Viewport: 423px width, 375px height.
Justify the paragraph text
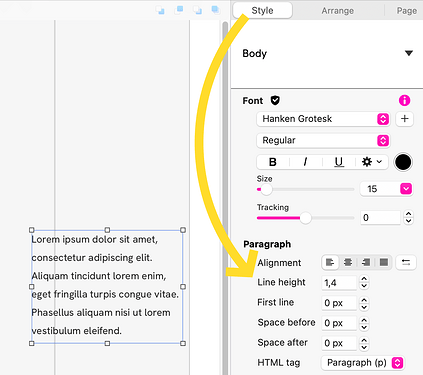pos(384,263)
